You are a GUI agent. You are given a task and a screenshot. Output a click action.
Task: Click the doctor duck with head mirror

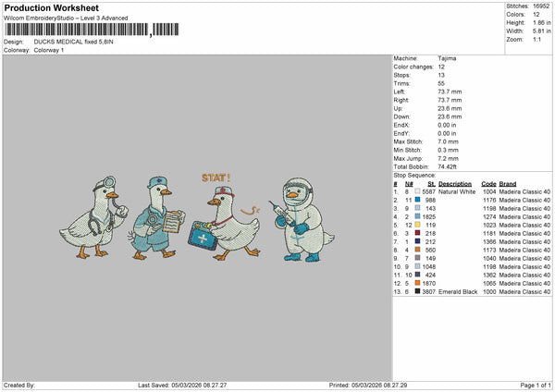tap(93, 217)
